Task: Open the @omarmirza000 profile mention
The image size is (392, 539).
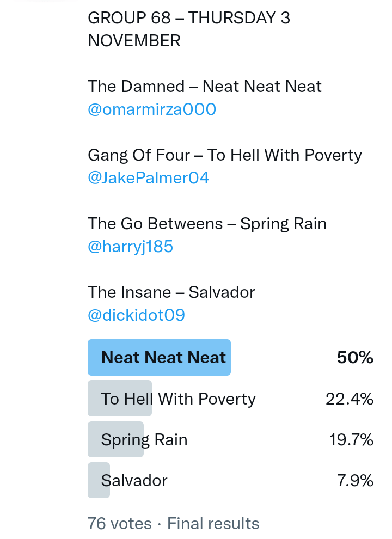Action: pos(152,109)
